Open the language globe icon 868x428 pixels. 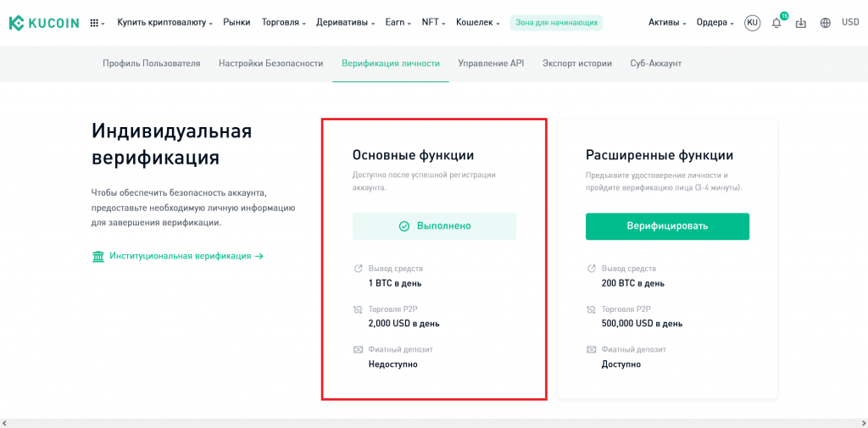point(826,23)
